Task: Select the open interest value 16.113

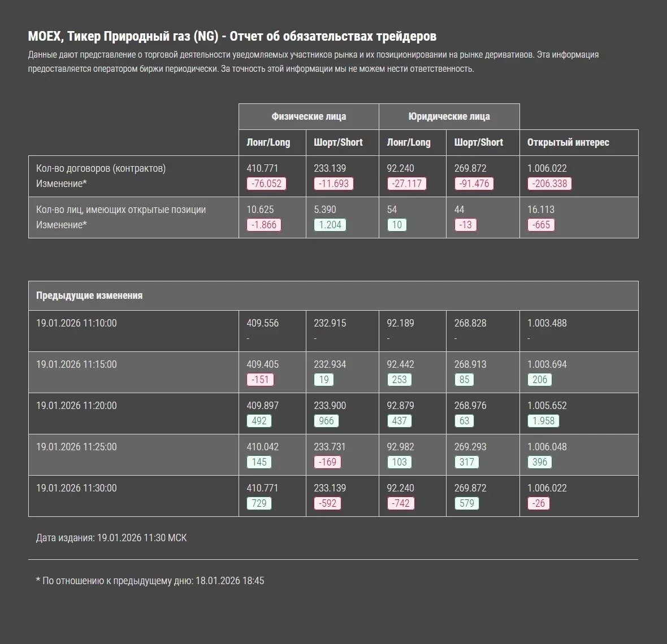Action: (x=540, y=210)
